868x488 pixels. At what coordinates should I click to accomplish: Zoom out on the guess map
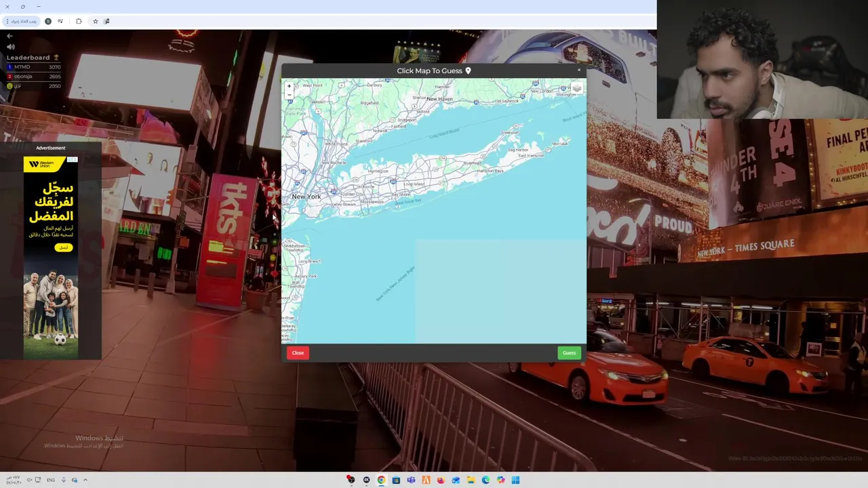tap(289, 94)
